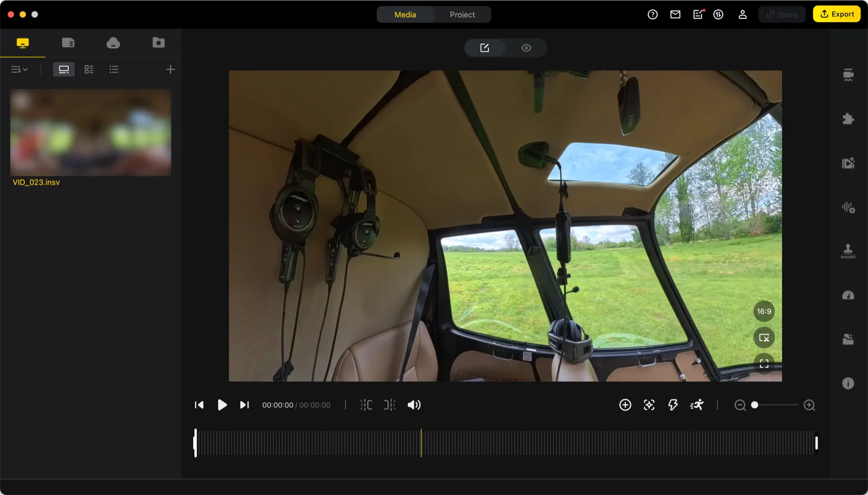
Task: Click the yellow Export button
Action: [x=837, y=14]
